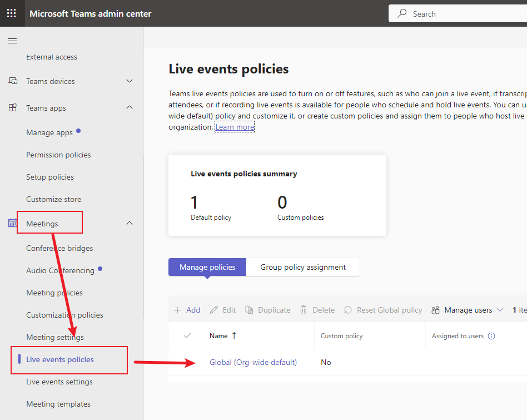This screenshot has height=420, width=527.
Task: Click the Delete trash icon
Action: pos(304,310)
